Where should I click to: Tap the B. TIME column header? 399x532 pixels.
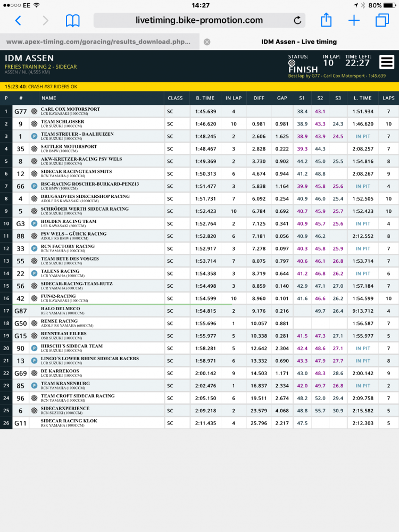[x=205, y=98]
